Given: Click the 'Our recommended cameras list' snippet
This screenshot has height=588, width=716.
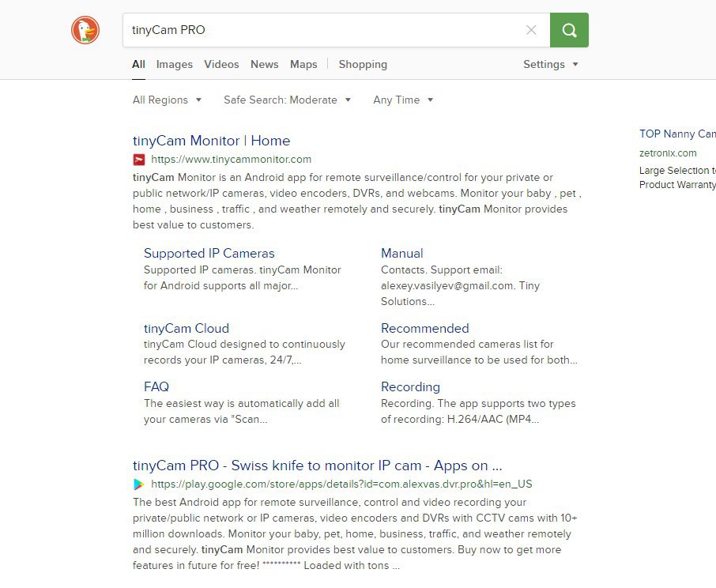Looking at the screenshot, I should click(479, 352).
